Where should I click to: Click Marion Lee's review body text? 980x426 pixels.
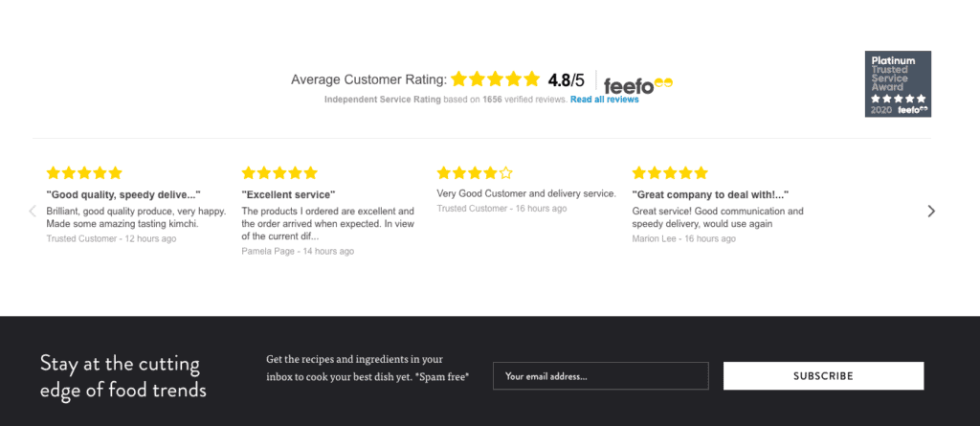coord(718,217)
